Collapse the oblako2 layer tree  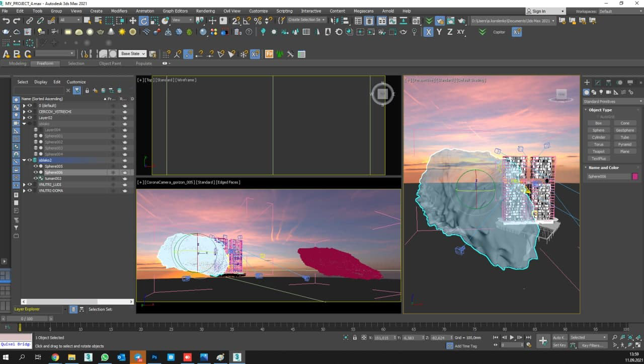[x=24, y=160]
